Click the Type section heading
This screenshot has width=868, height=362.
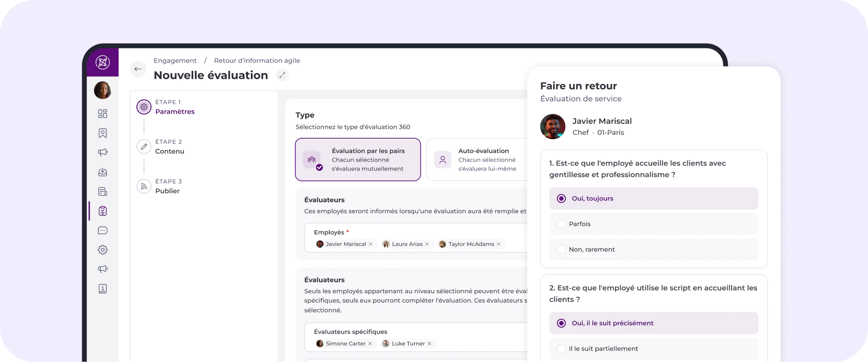[x=305, y=115]
